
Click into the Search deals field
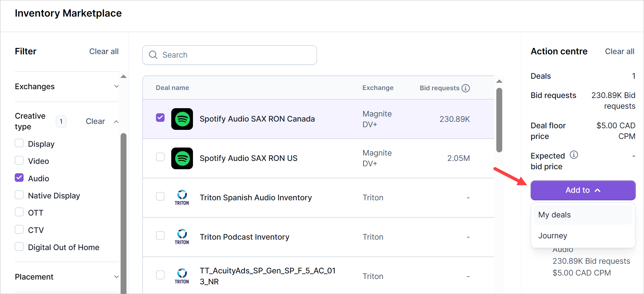pos(236,55)
